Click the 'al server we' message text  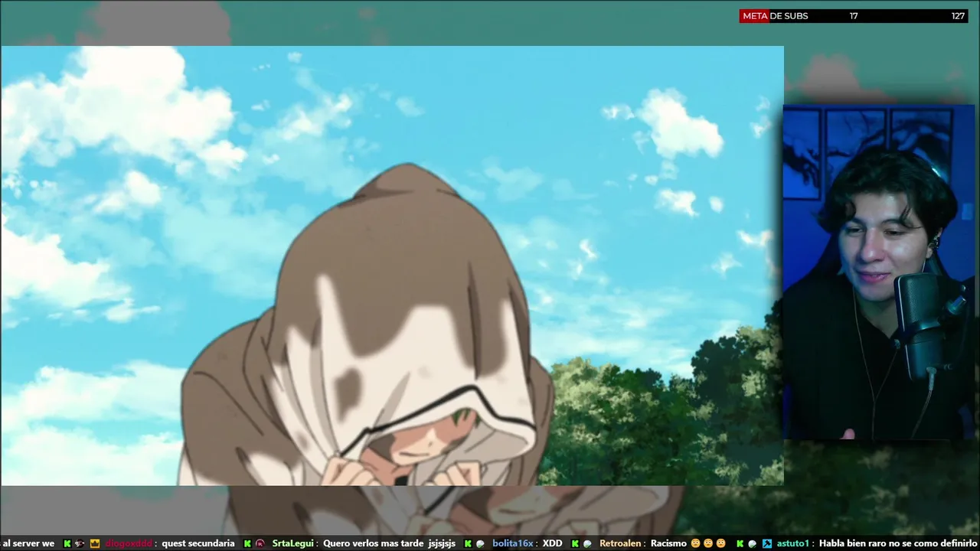28,543
